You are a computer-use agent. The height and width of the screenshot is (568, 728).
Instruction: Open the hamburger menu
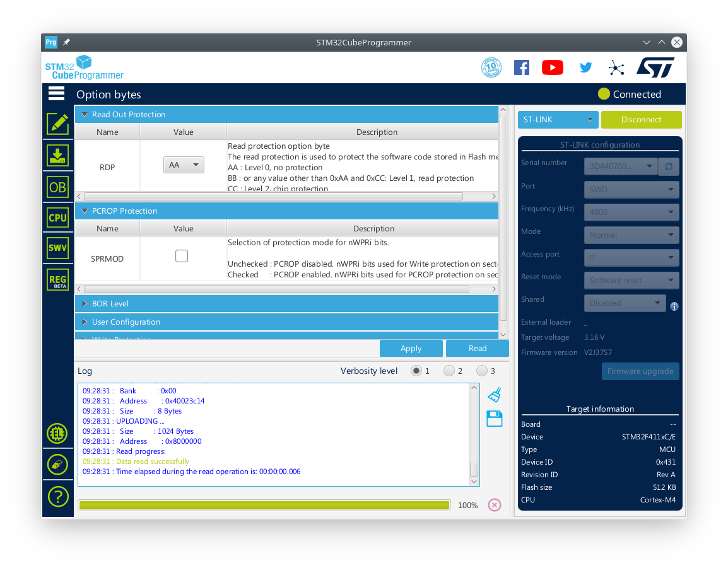tap(56, 94)
